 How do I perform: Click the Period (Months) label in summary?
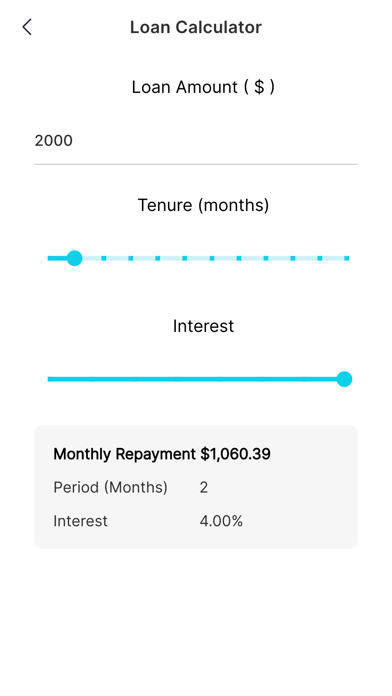(x=111, y=487)
